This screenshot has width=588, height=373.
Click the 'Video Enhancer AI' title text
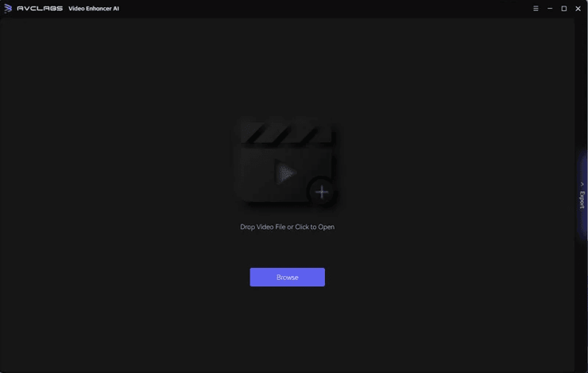pyautogui.click(x=94, y=9)
